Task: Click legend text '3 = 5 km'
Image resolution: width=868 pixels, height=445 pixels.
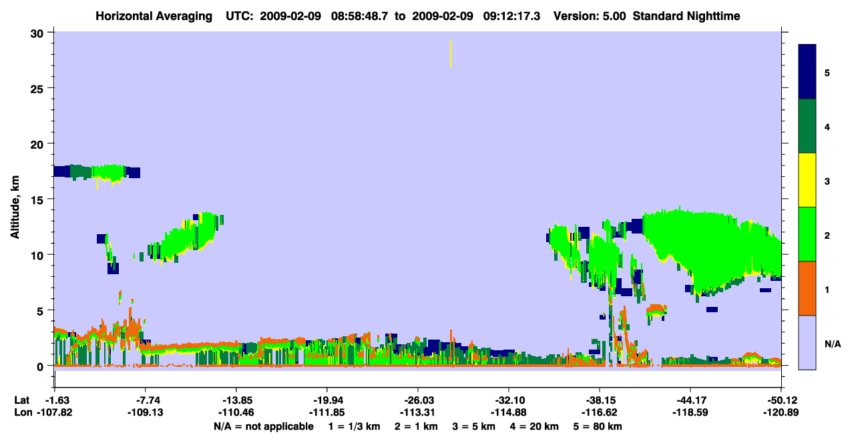Action: coord(474,426)
